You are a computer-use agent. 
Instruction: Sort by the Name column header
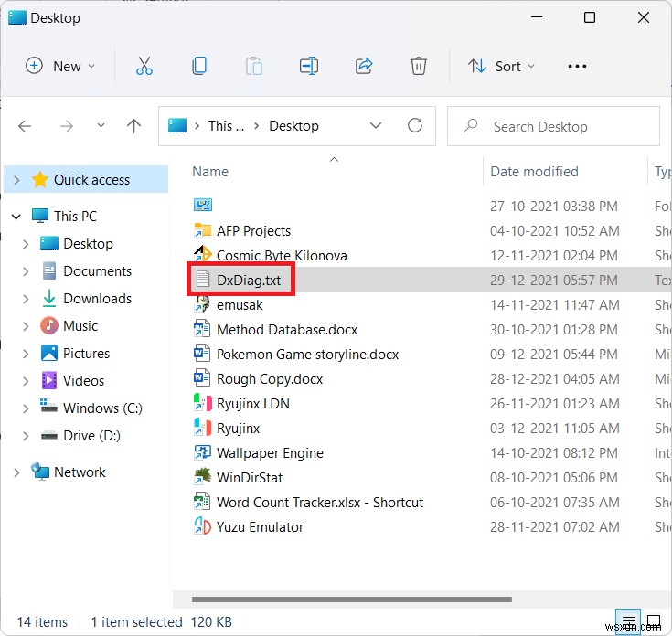pyautogui.click(x=210, y=171)
